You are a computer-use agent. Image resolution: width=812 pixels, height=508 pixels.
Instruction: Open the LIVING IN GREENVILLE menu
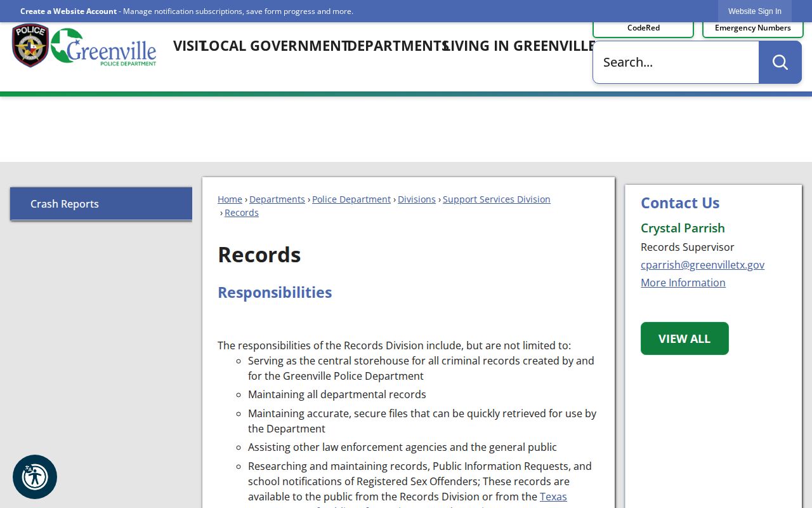[519, 46]
